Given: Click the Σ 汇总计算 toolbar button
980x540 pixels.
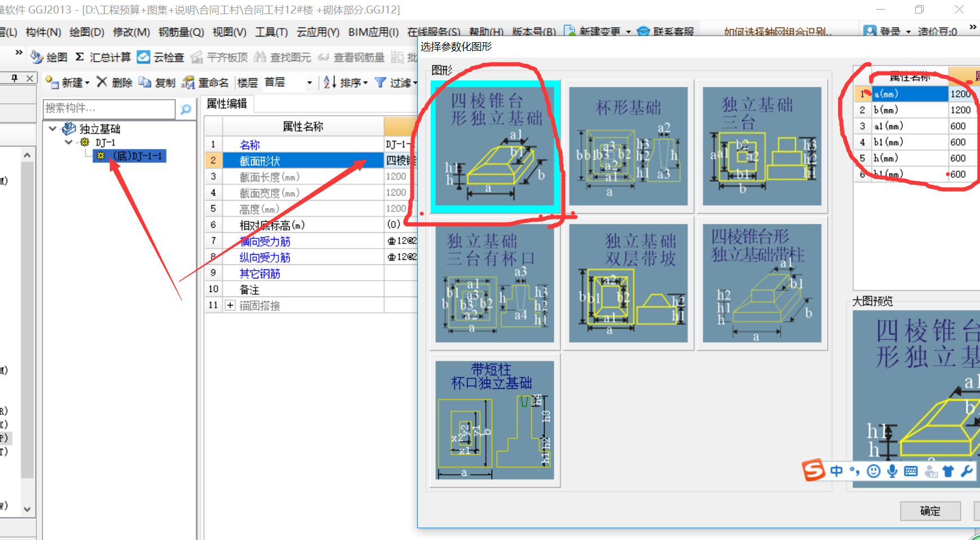Looking at the screenshot, I should (103, 57).
